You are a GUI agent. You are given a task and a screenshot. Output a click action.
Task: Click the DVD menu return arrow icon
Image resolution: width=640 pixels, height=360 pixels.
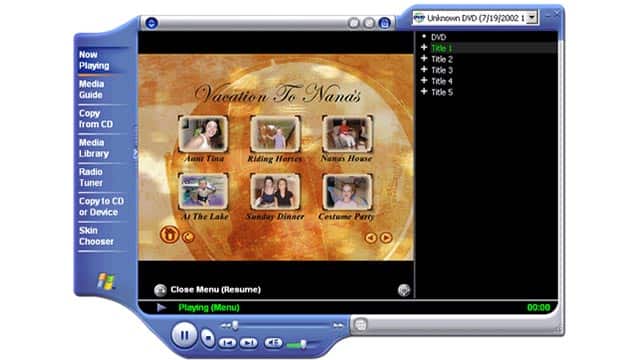tap(188, 237)
